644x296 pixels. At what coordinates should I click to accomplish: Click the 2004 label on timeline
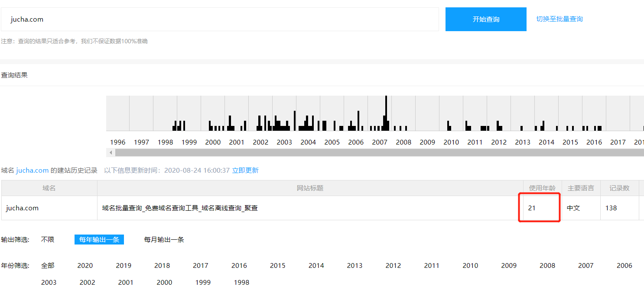(x=308, y=142)
